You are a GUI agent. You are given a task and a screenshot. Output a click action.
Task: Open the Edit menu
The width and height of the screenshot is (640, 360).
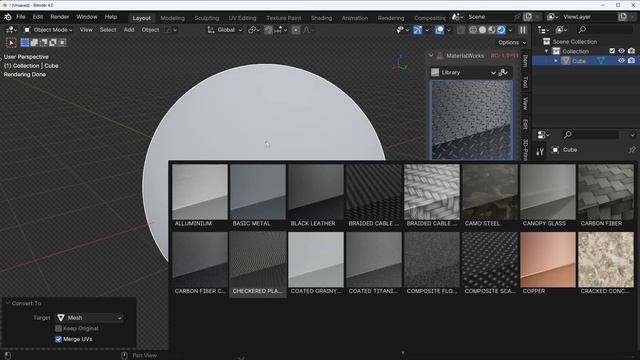[x=38, y=17]
